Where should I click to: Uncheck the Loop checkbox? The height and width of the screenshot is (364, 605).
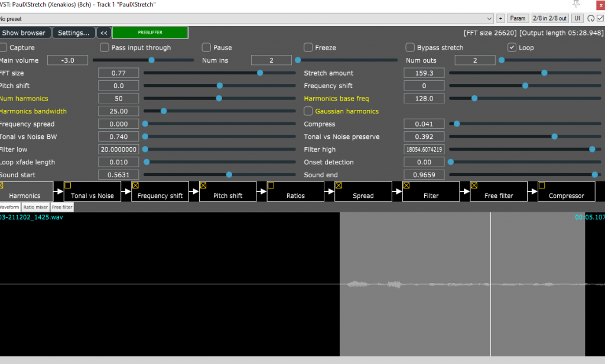512,47
